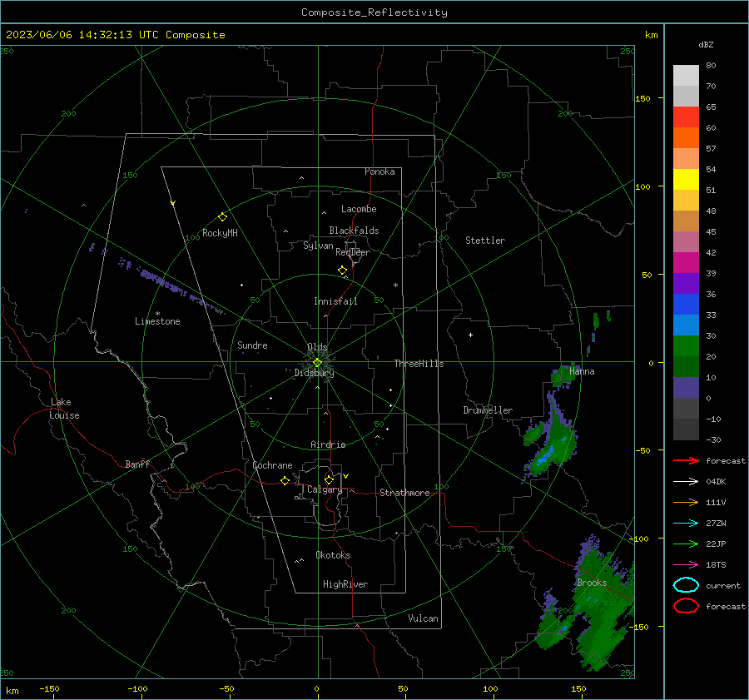
Task: Click the Didsbury label
Action: coord(314,373)
